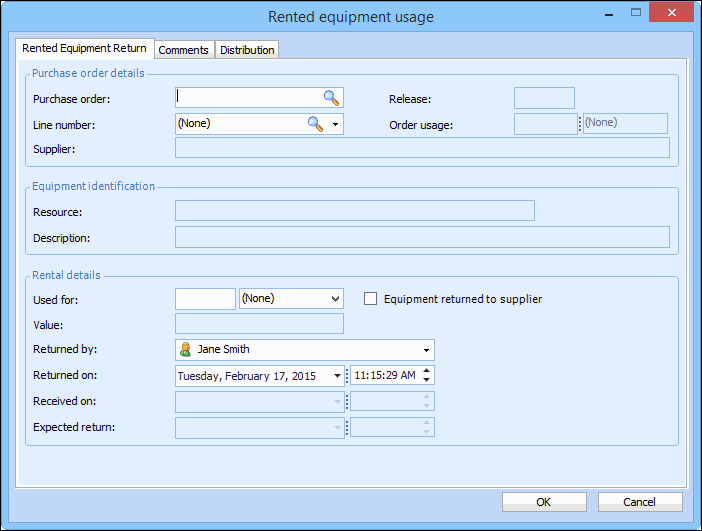Viewport: 702px width, 531px height.
Task: Click the Supplier field
Action: coord(421,148)
